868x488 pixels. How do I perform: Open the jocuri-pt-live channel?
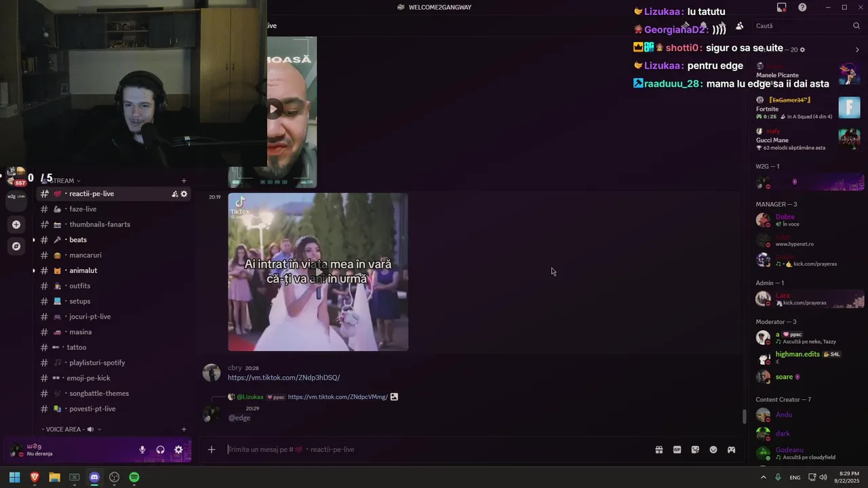pos(113,317)
